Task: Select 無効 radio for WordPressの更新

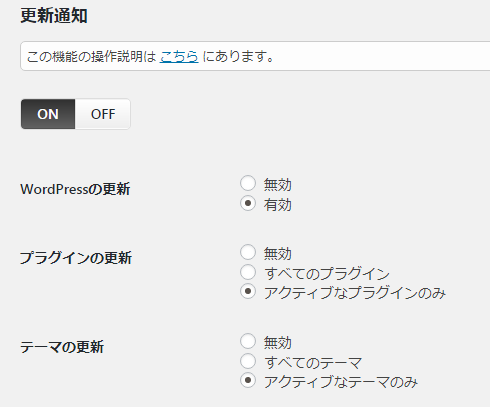Action: tap(248, 183)
